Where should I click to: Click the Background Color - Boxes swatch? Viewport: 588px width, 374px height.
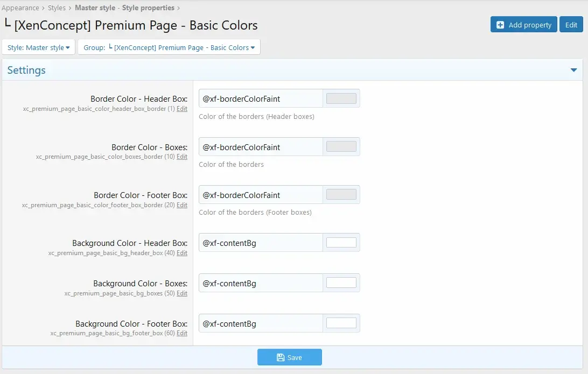point(341,283)
